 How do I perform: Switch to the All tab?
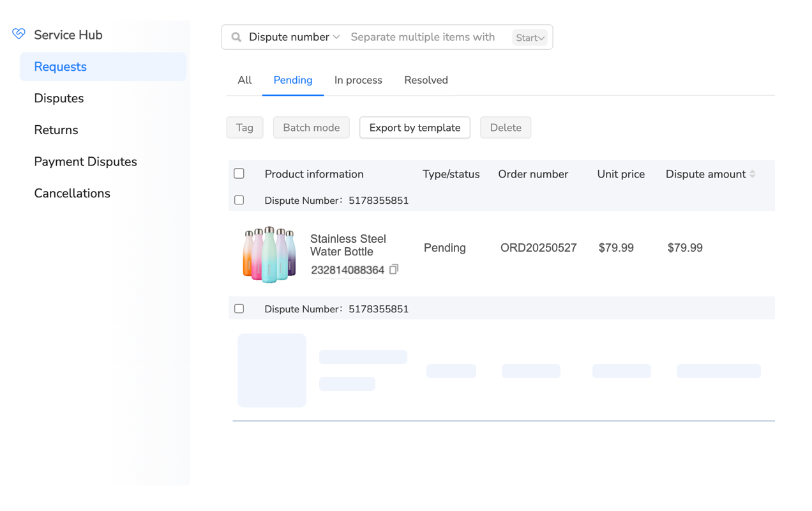click(x=244, y=80)
